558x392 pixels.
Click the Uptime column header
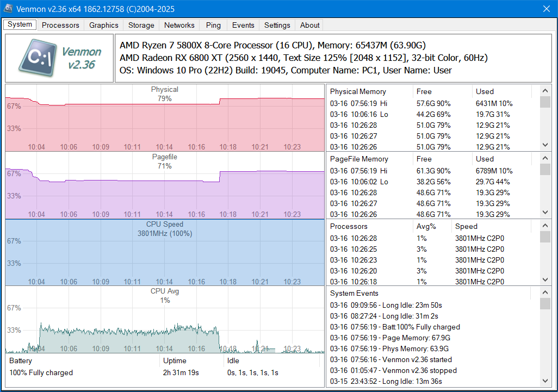pyautogui.click(x=192, y=360)
